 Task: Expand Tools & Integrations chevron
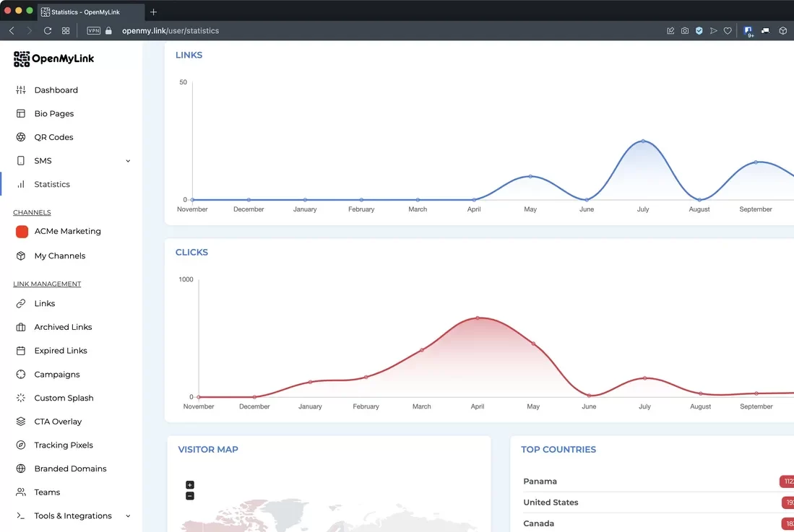128,516
